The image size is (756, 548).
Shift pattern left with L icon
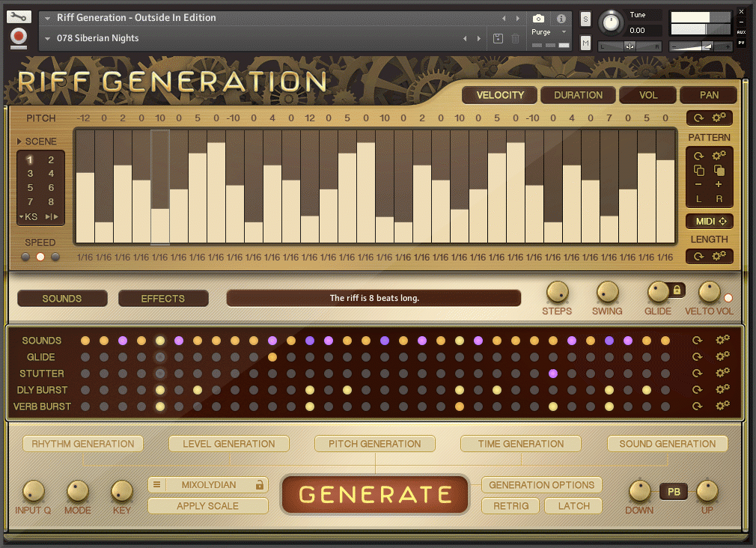coord(698,198)
